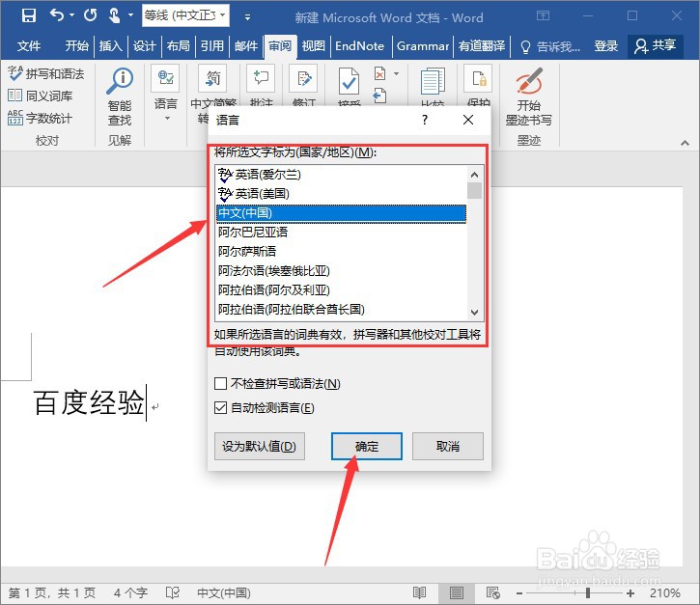
Task: Click the read mode view icon
Action: pos(419,593)
